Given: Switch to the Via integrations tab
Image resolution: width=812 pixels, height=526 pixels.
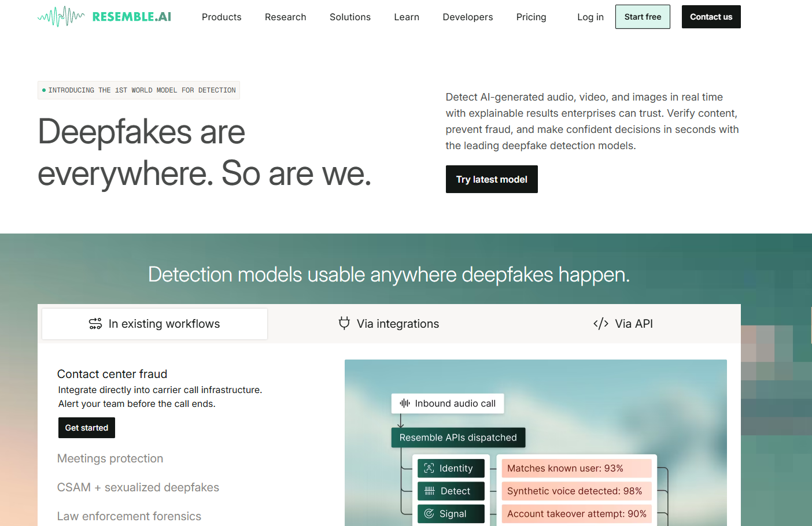Looking at the screenshot, I should pos(389,324).
